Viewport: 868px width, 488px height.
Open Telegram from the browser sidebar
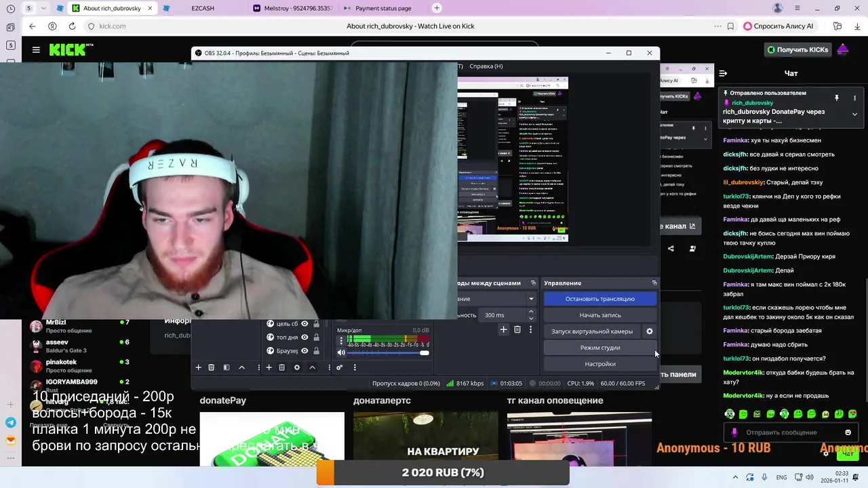coord(10,422)
